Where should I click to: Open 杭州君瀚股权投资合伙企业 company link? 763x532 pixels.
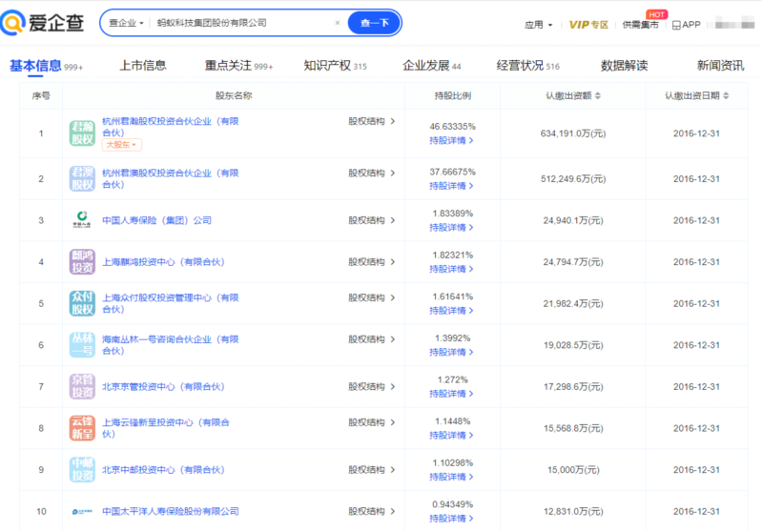click(x=171, y=127)
